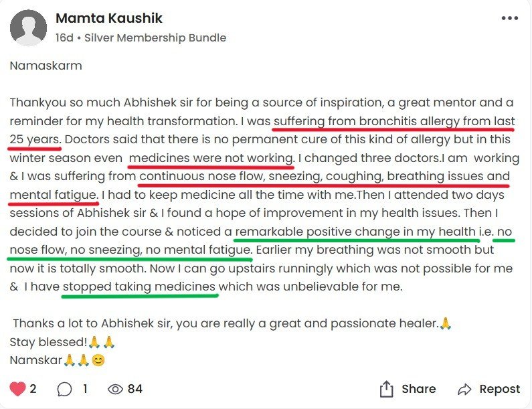This screenshot has height=409, width=532.
Task: Click the Share text label
Action: 418,389
